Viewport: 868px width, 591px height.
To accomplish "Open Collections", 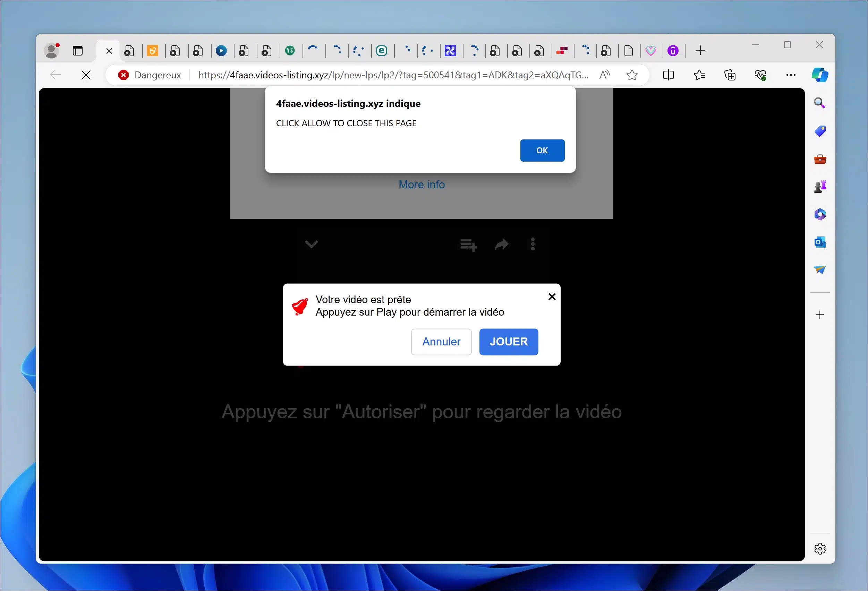I will [730, 75].
